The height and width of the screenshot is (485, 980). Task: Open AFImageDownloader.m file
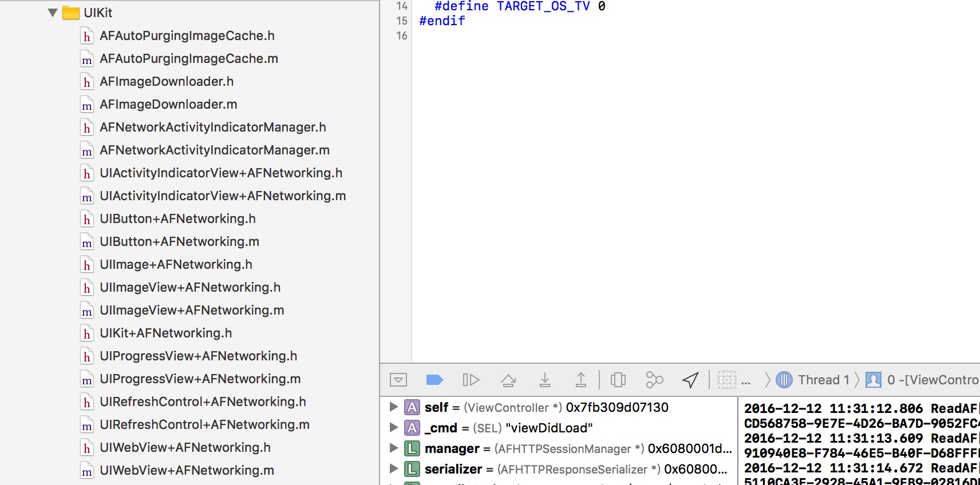168,104
